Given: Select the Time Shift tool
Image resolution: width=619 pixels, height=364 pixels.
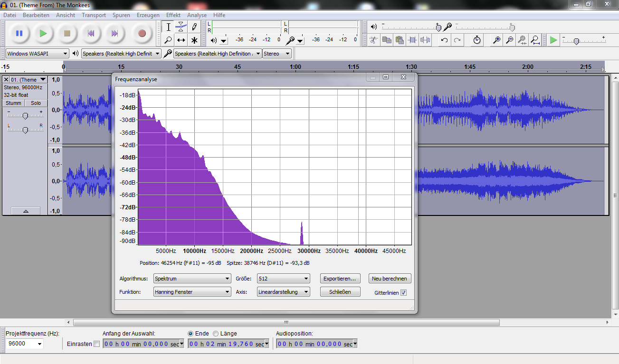Looking at the screenshot, I should tap(181, 40).
